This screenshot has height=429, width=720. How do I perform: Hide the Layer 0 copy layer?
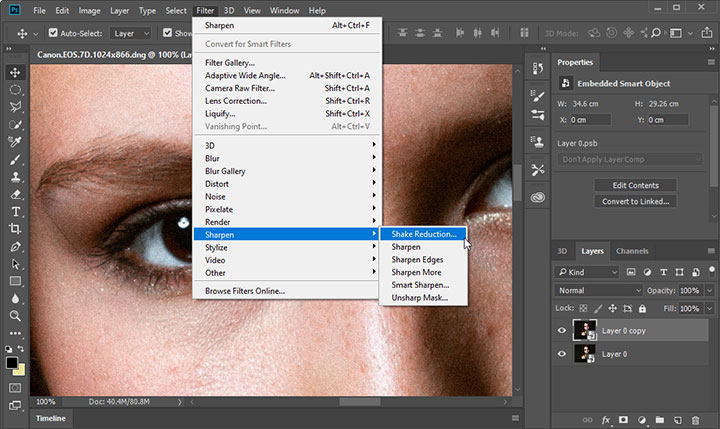561,331
